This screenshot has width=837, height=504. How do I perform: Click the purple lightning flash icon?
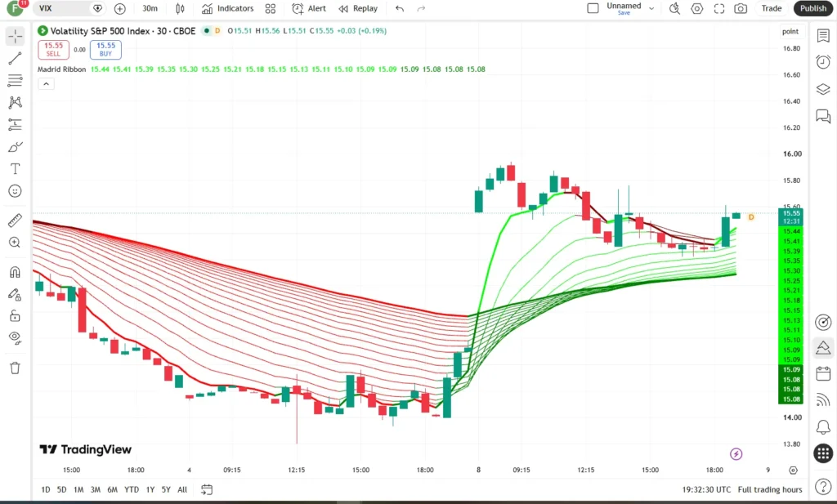736,454
